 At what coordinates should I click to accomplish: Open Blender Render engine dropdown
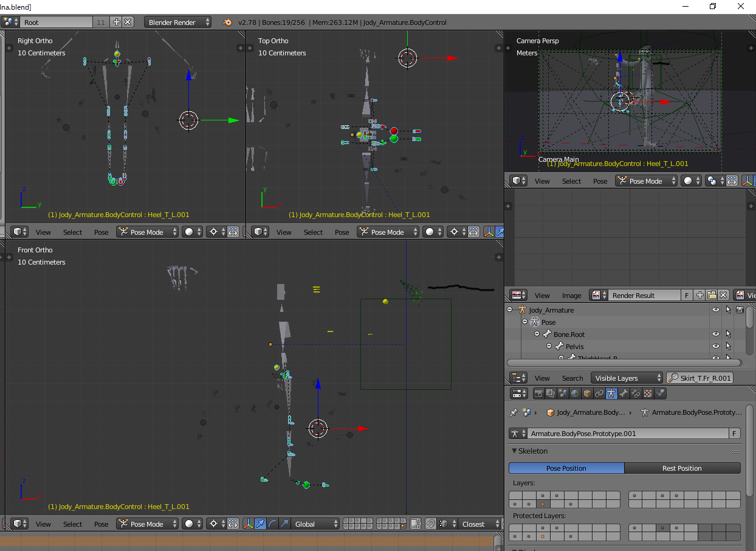pos(178,23)
